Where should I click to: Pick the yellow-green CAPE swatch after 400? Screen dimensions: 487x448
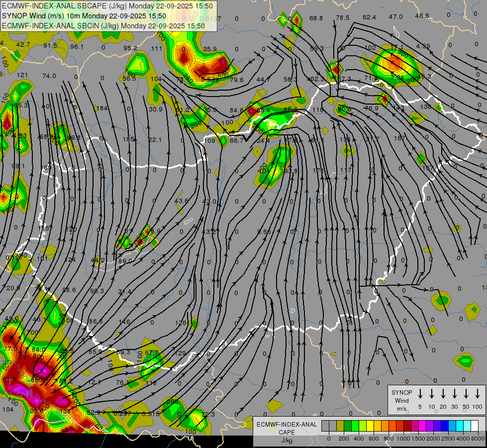[x=363, y=426]
